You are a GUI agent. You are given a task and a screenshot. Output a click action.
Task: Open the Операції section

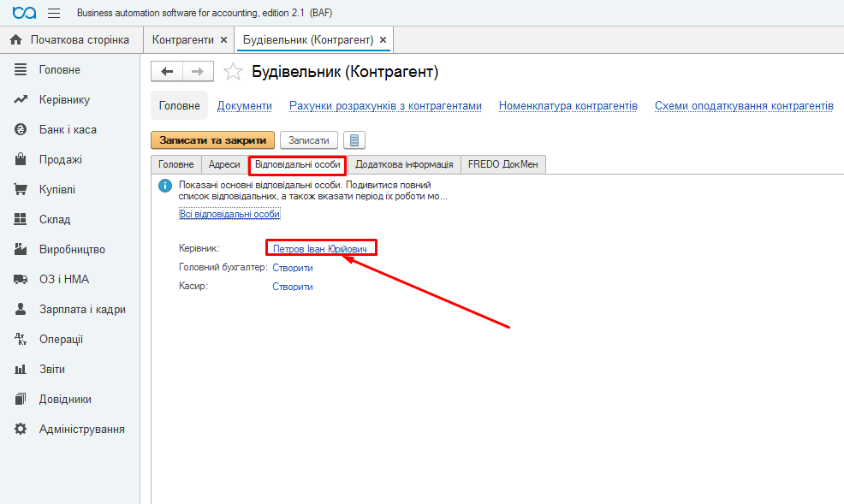pyautogui.click(x=62, y=340)
